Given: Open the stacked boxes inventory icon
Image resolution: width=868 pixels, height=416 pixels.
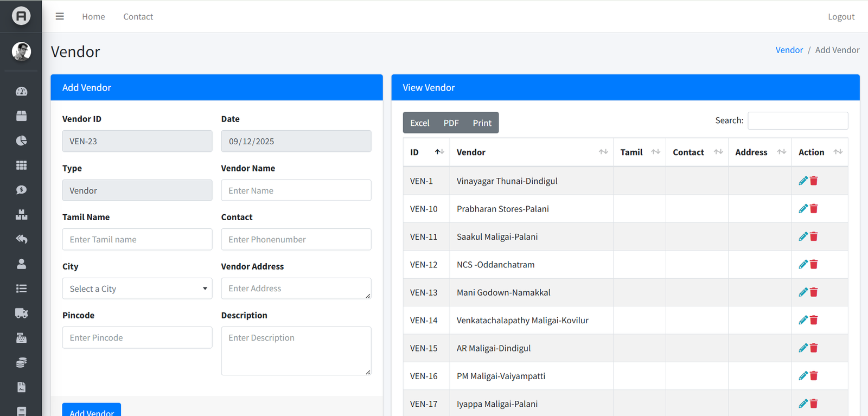Looking at the screenshot, I should tap(21, 215).
